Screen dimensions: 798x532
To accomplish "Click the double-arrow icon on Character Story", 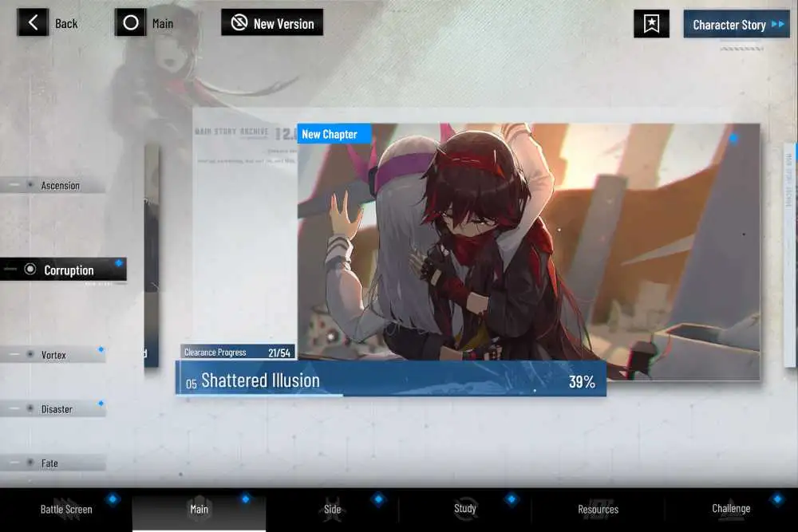I will pos(778,24).
